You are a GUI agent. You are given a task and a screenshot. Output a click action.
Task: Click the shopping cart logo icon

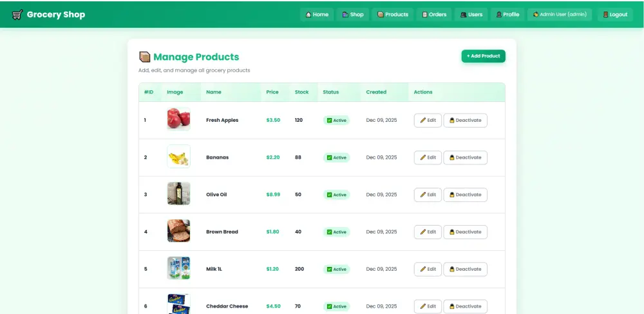17,15
